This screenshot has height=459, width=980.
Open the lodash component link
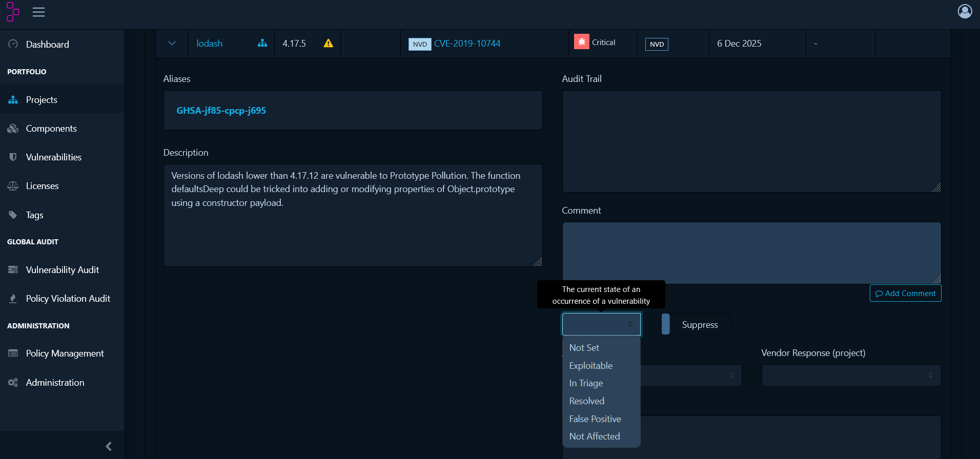click(209, 44)
